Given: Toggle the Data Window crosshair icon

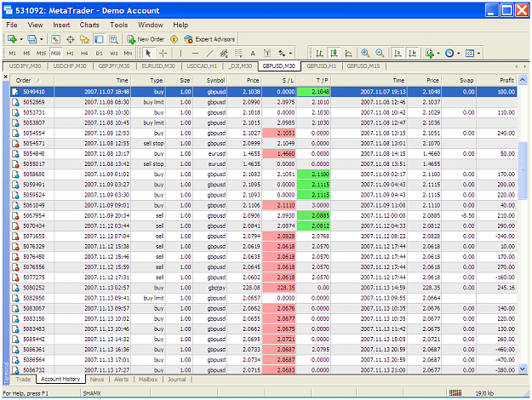Looking at the screenshot, I should tap(71, 39).
